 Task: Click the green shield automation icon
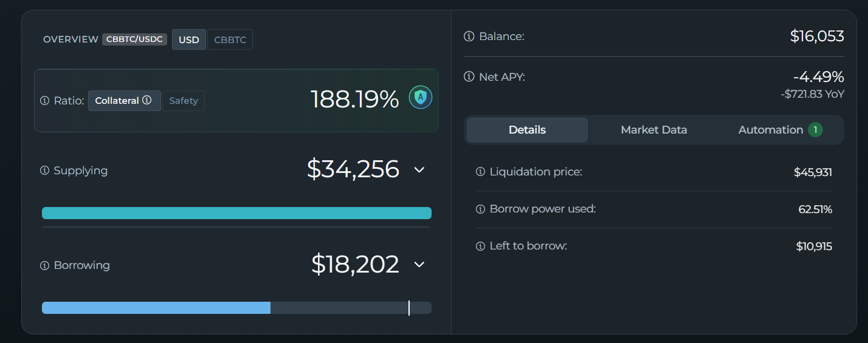click(420, 97)
